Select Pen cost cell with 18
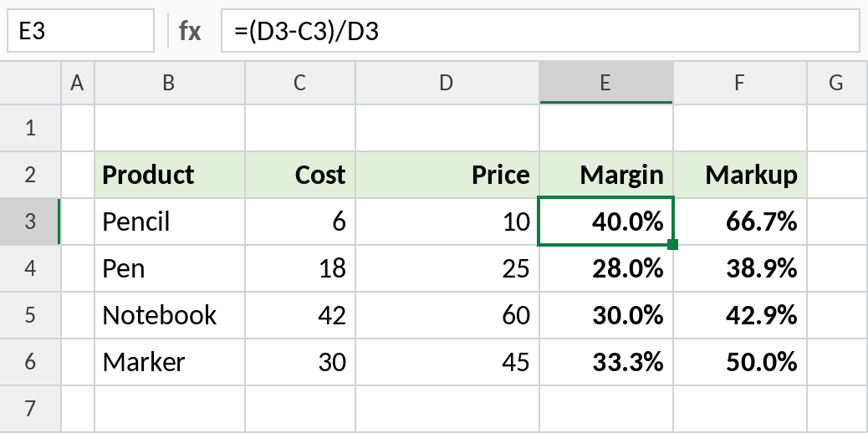This screenshot has height=433, width=868. point(300,268)
